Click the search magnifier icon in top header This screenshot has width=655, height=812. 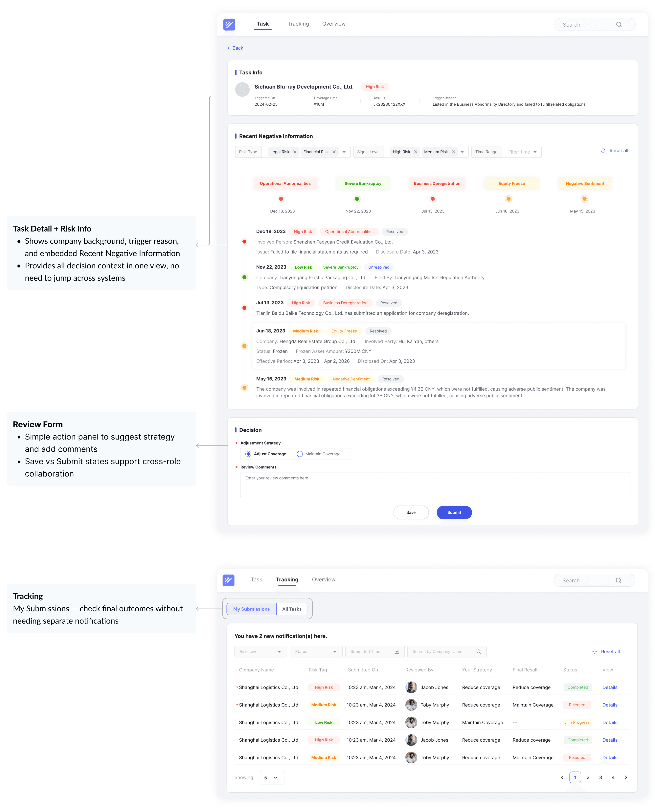coord(619,25)
